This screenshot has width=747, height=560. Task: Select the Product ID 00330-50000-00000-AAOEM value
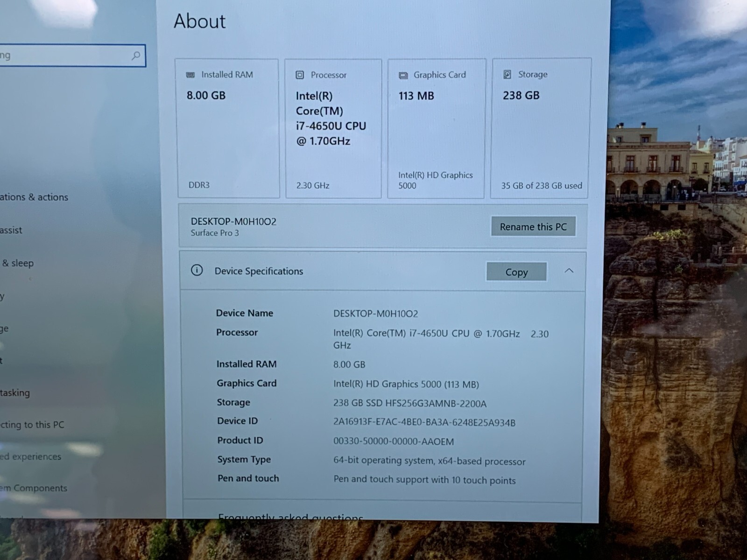pos(394,441)
